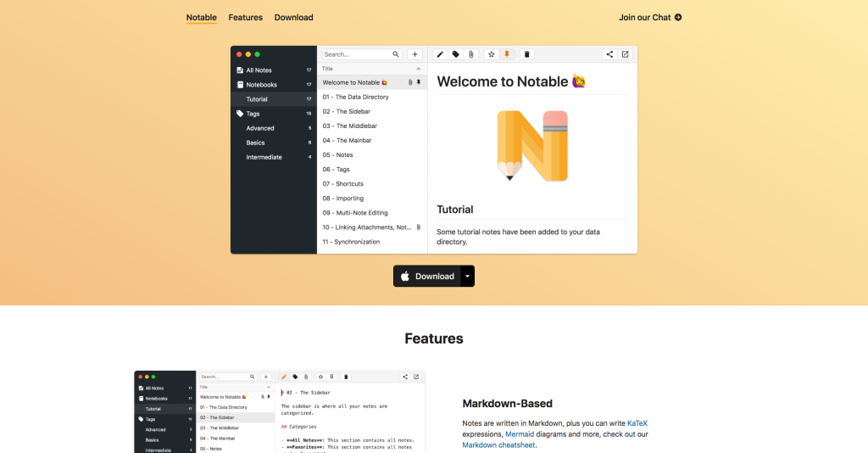Click the plus button in the small Features screenshot
Image resolution: width=868 pixels, height=453 pixels.
pos(265,377)
